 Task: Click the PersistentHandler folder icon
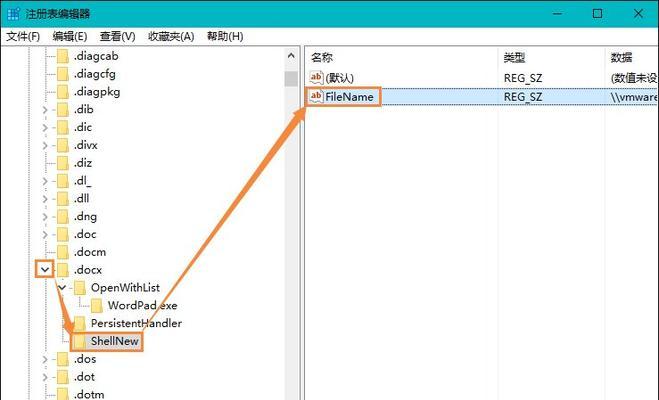tap(80, 324)
